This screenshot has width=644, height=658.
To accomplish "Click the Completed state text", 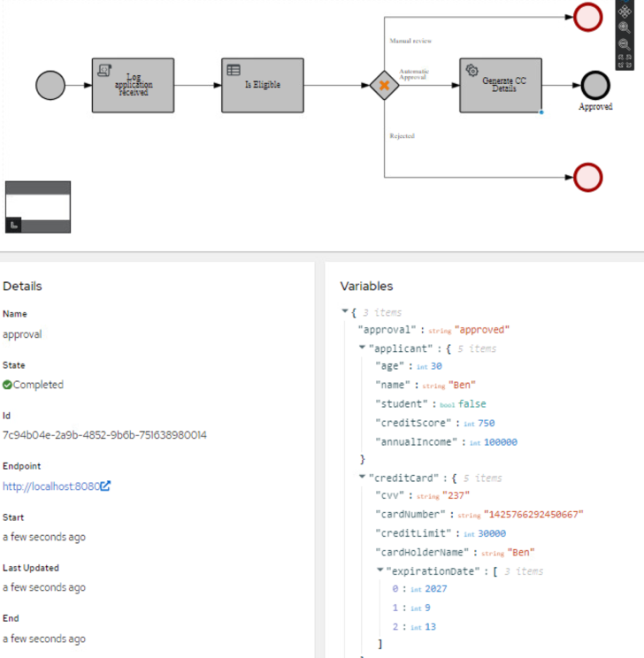I will [38, 385].
